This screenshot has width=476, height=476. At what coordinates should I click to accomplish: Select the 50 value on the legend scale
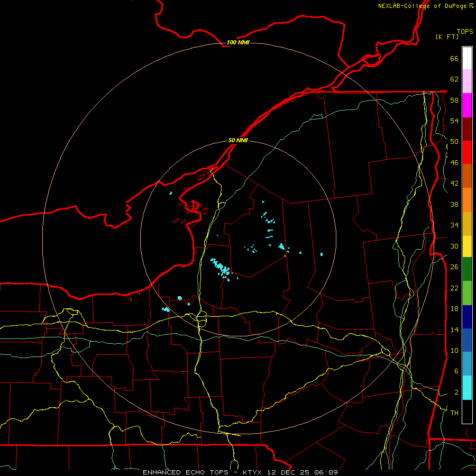pos(454,142)
